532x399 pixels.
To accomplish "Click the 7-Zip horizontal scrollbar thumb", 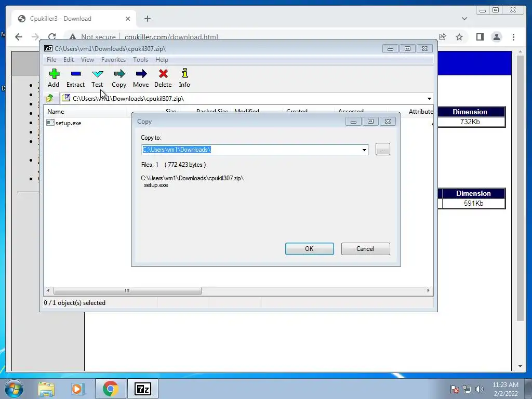I will [127, 291].
